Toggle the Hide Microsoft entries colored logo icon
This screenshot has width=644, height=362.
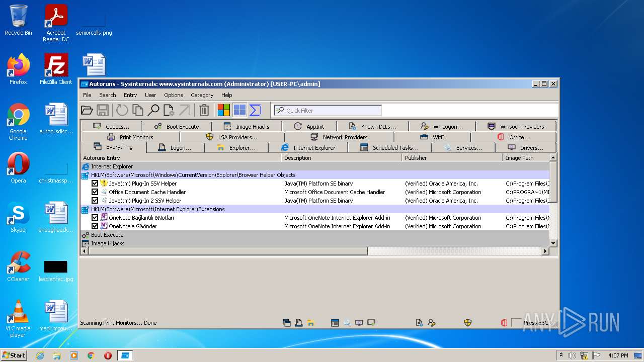(x=223, y=110)
